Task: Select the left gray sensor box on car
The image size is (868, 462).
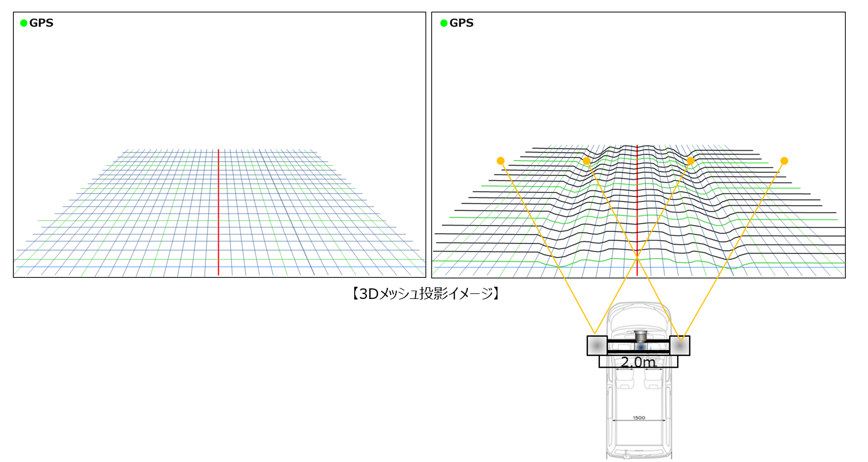Action: coord(597,346)
